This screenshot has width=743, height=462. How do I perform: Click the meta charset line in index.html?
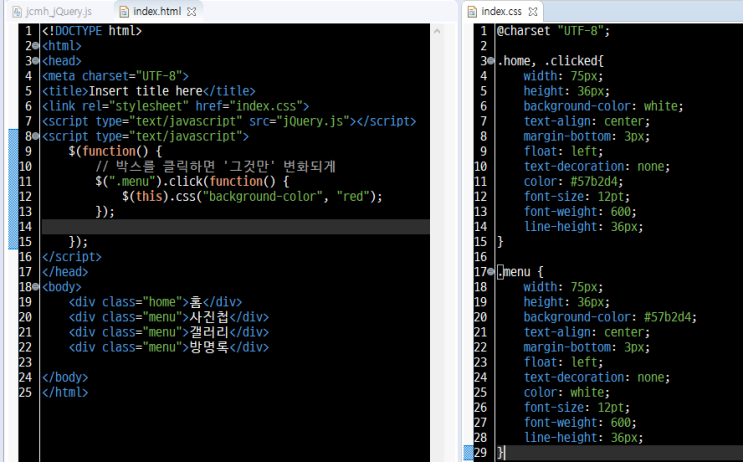click(x=115, y=76)
